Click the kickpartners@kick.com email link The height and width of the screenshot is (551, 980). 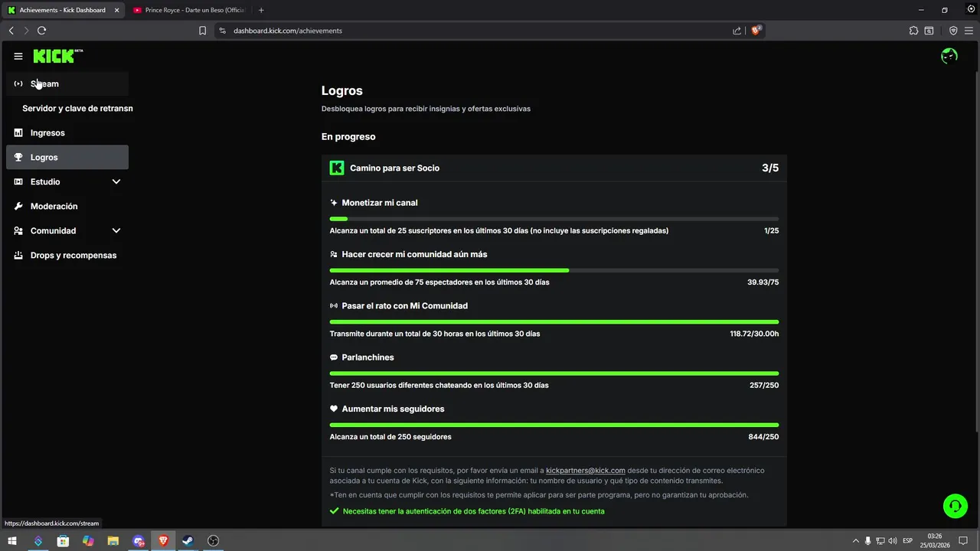pos(586,471)
